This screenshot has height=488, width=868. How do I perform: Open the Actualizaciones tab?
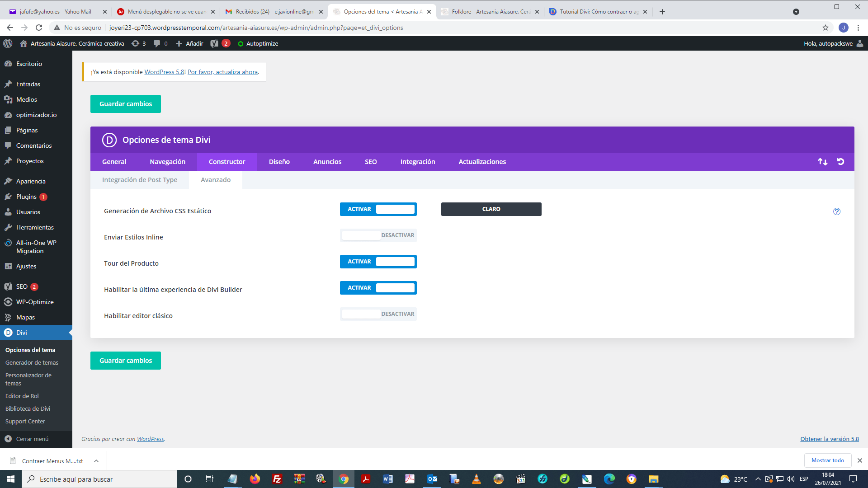482,162
